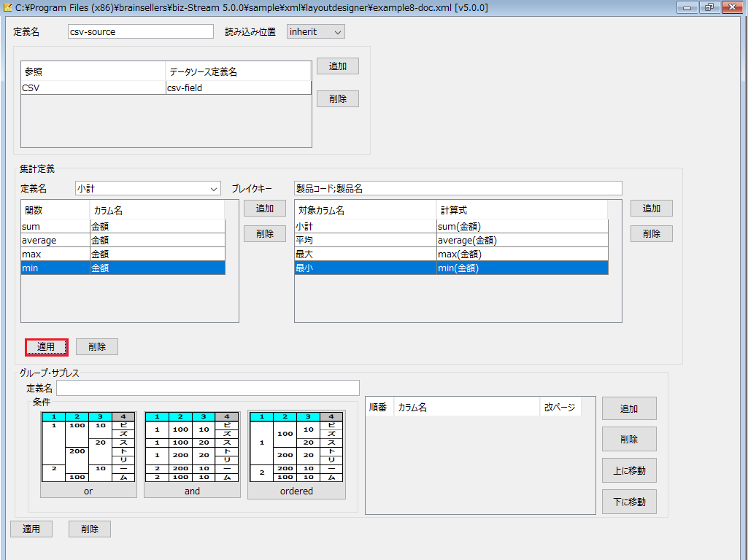This screenshot has height=560, width=748.
Task: Click the データソース定義名 column header
Action: click(239, 71)
